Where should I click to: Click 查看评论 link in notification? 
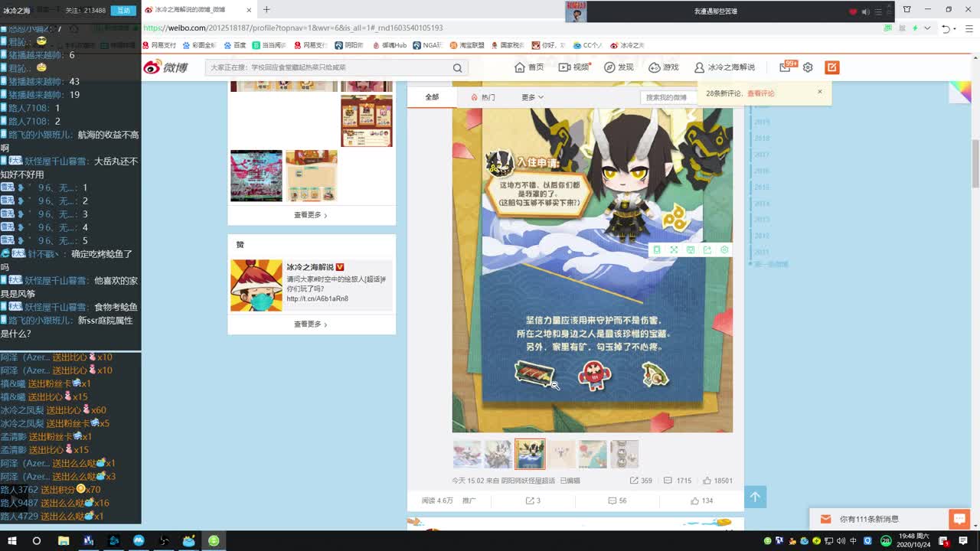[760, 93]
